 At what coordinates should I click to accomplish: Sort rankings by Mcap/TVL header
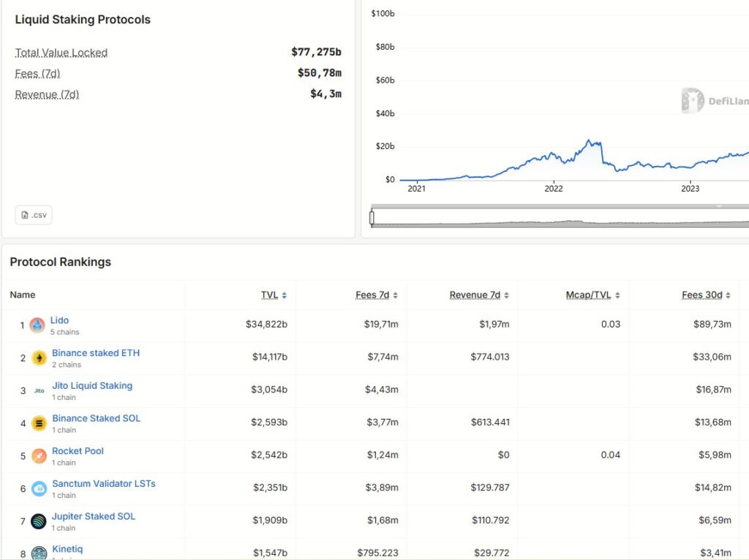coord(592,295)
